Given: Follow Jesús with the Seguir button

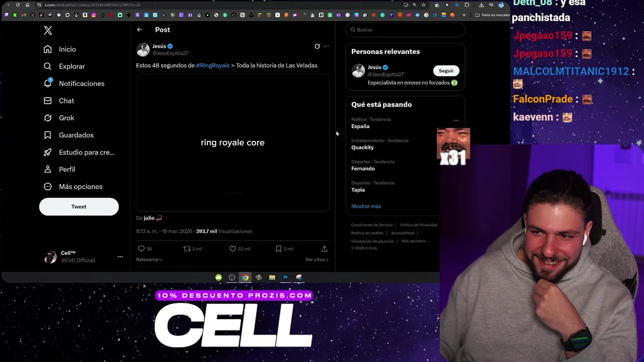Looking at the screenshot, I should click(446, 71).
